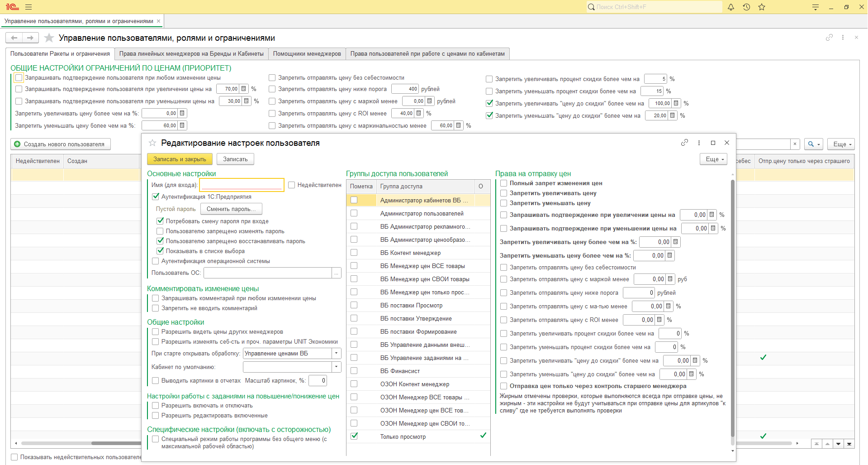Open Права пользователей при работе с ценами tab

(x=427, y=53)
